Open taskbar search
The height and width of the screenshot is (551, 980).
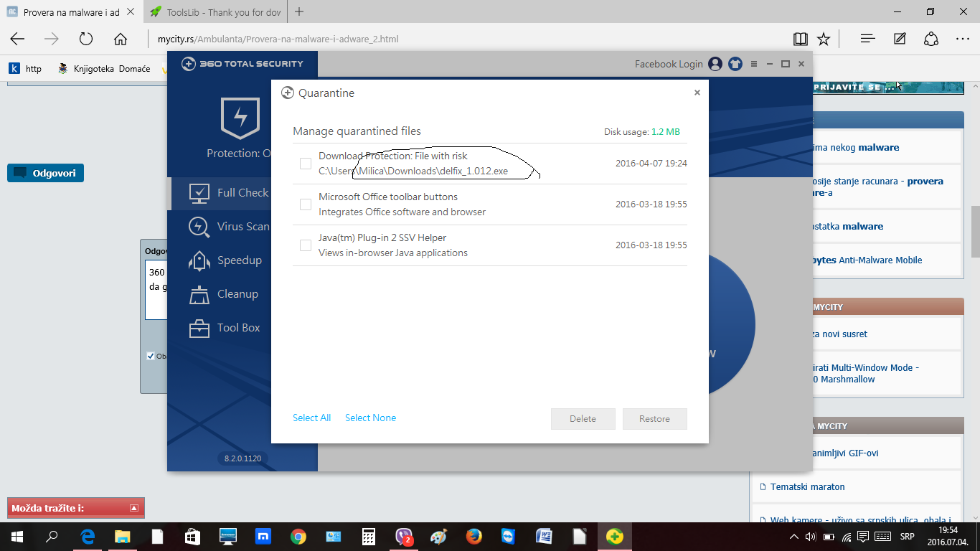pyautogui.click(x=52, y=537)
